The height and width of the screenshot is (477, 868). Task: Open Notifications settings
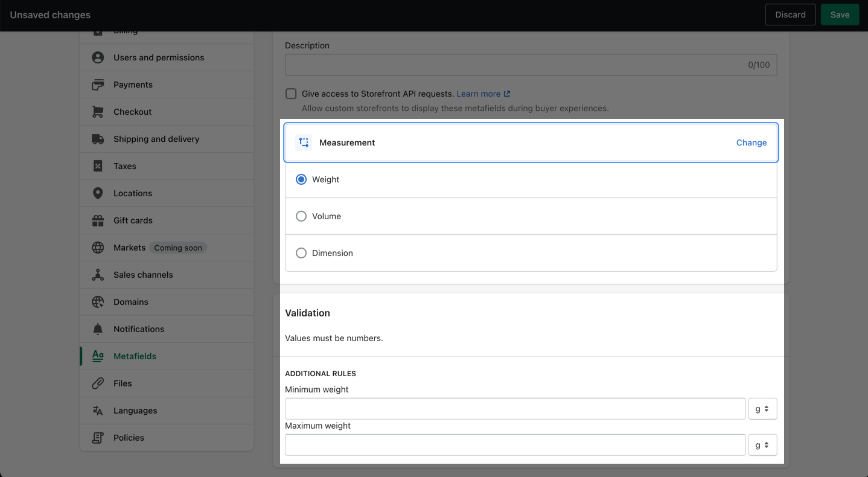click(167, 329)
